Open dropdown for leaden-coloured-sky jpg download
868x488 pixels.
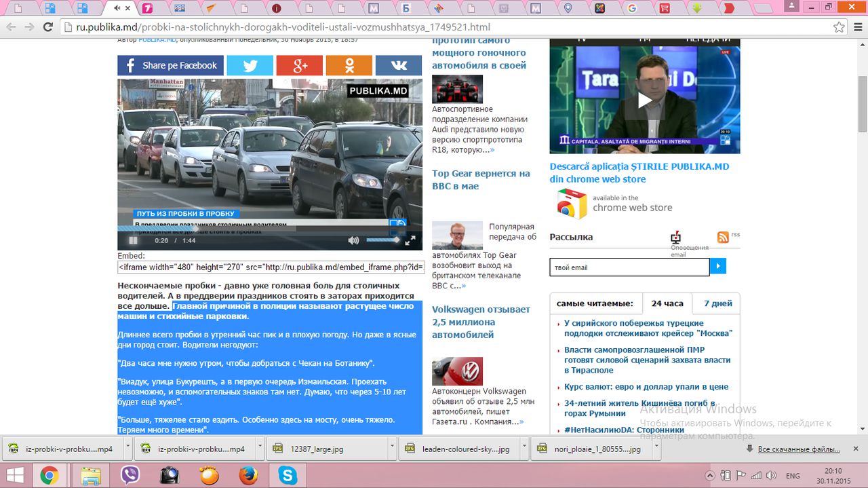[524, 449]
